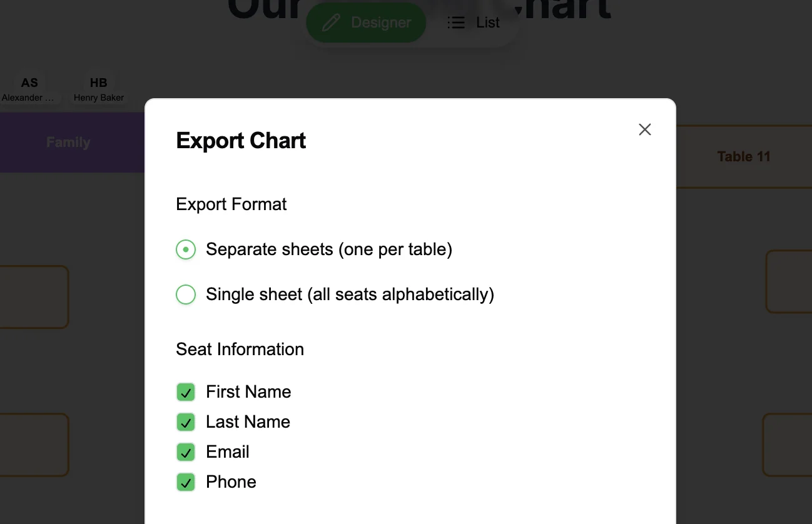The image size is (812, 524).
Task: Click the pencil glyph inside the green pill
Action: pyautogui.click(x=330, y=23)
